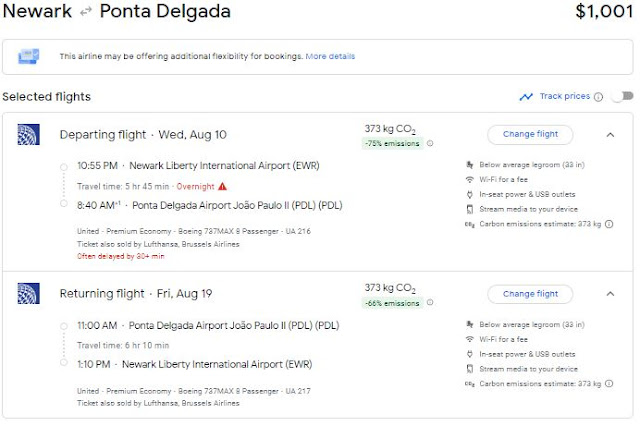Click the overnight warning triangle icon

click(x=222, y=186)
